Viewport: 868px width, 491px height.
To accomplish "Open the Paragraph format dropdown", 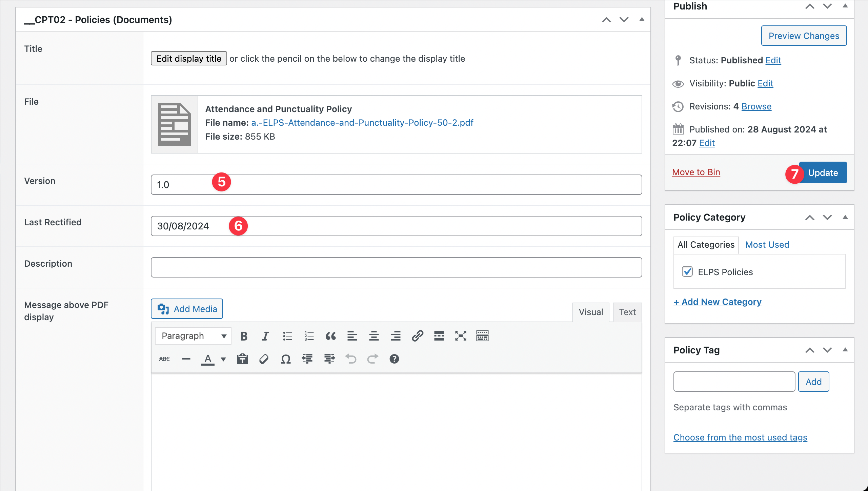I will pos(193,336).
